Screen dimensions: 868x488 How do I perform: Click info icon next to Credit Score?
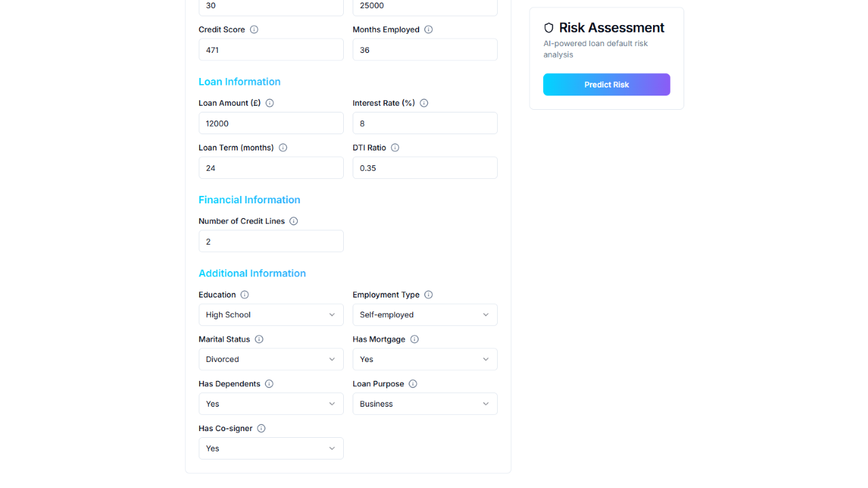pyautogui.click(x=254, y=30)
